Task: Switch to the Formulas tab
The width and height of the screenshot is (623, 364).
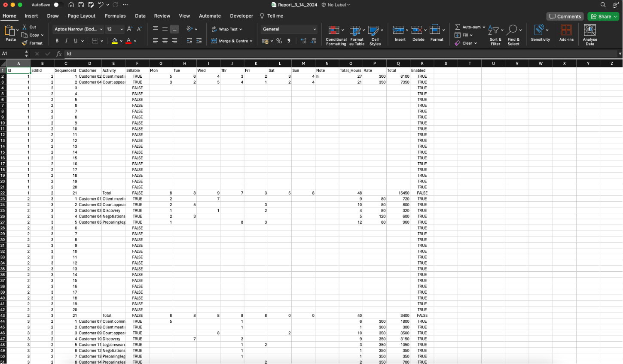Action: tap(115, 16)
